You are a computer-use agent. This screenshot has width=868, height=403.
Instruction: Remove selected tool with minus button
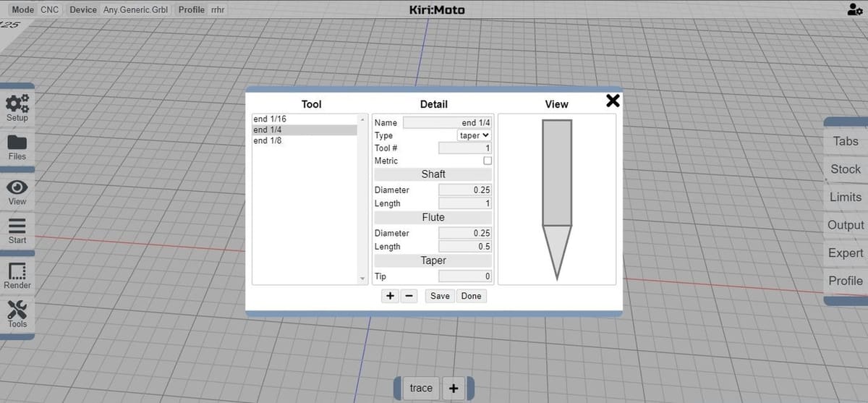click(409, 296)
